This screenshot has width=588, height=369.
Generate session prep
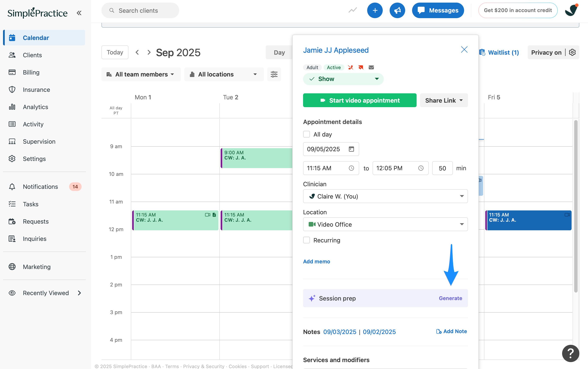(450, 298)
